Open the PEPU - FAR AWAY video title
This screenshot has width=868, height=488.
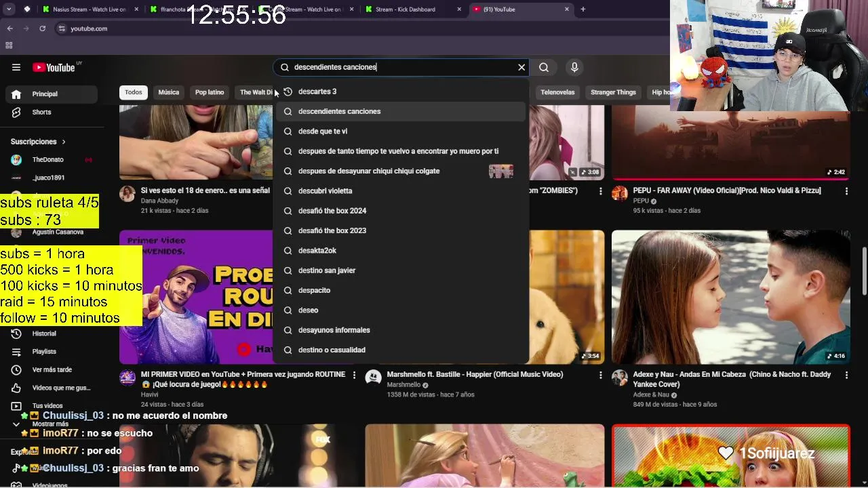tap(727, 191)
